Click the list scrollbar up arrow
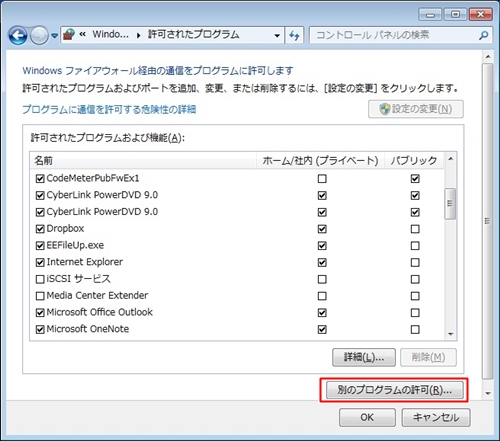This screenshot has width=500, height=441. 451,159
